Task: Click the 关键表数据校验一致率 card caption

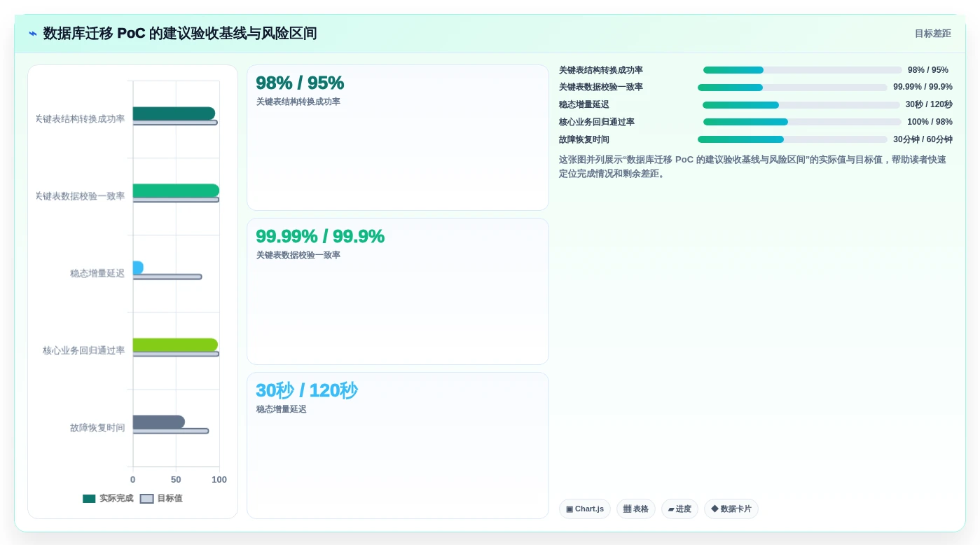Action: point(298,255)
